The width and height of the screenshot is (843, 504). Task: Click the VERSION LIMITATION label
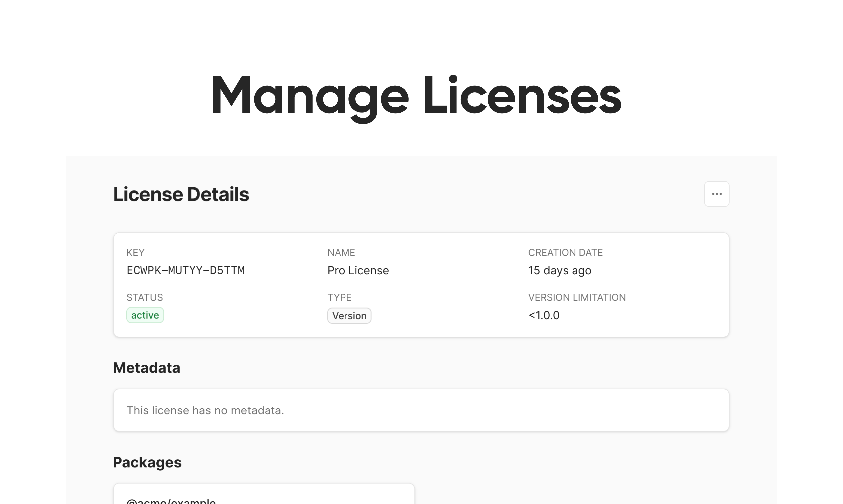tap(577, 297)
